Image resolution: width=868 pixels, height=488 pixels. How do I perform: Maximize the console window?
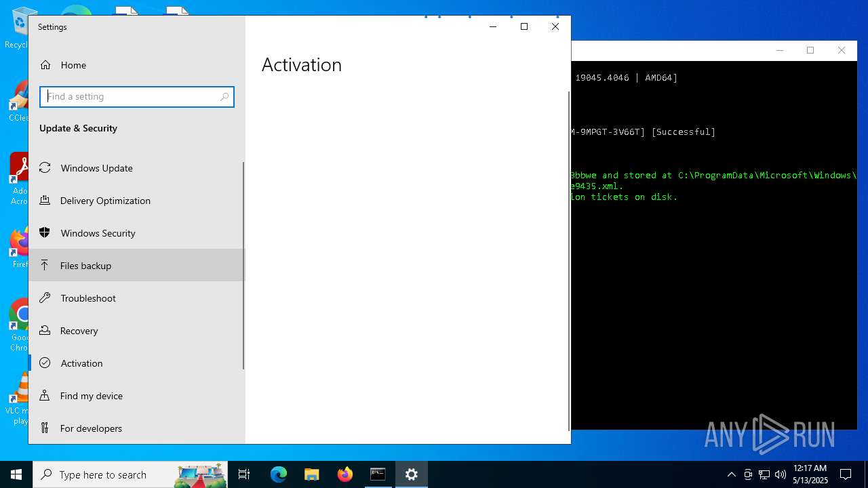click(x=810, y=50)
